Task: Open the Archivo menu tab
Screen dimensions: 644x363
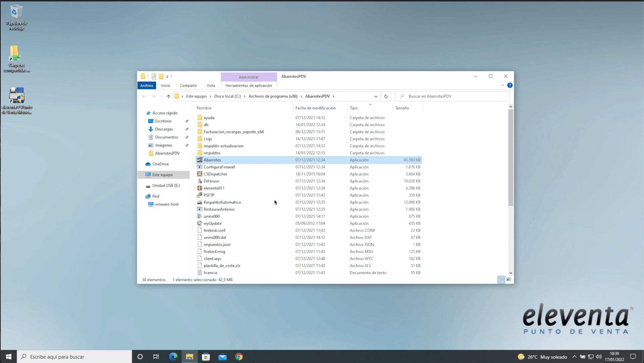Action: tap(147, 86)
